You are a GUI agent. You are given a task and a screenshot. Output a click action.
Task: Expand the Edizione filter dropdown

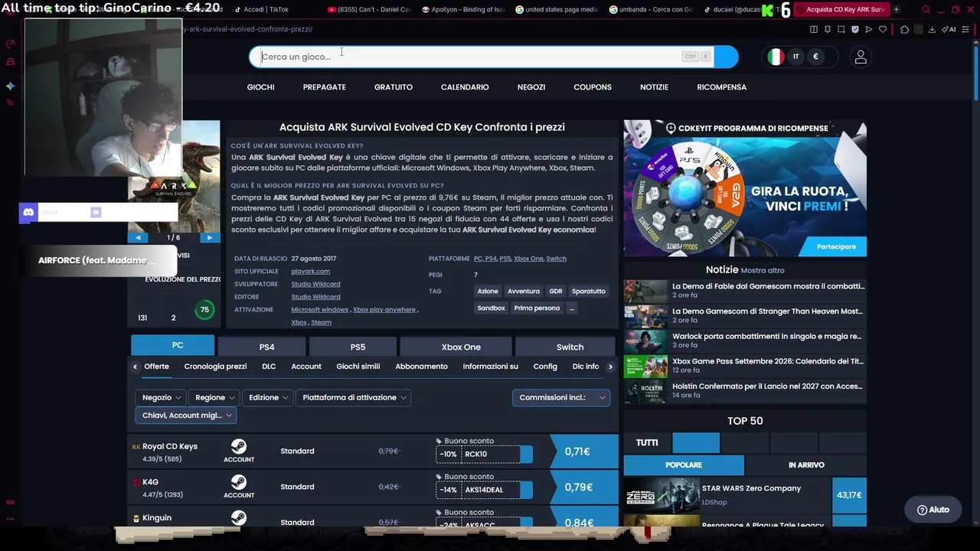268,397
